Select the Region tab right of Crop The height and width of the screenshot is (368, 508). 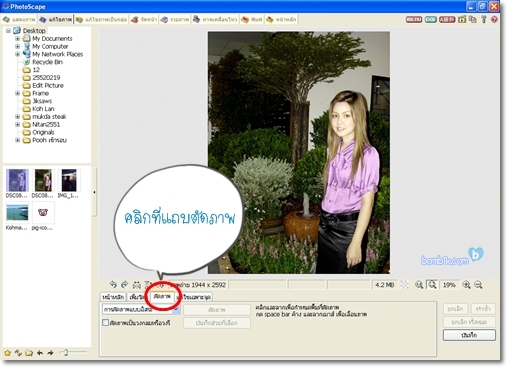[x=195, y=297]
